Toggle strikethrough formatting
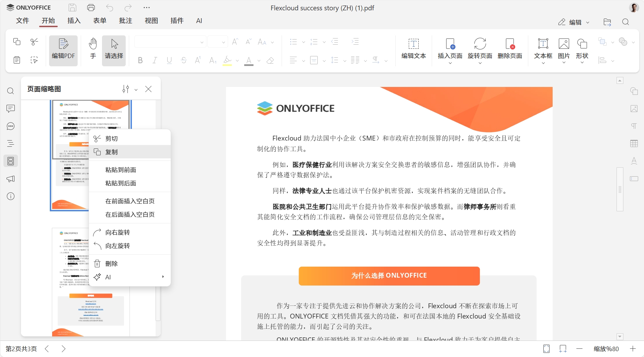Image resolution: width=644 pixels, height=357 pixels. [x=184, y=60]
